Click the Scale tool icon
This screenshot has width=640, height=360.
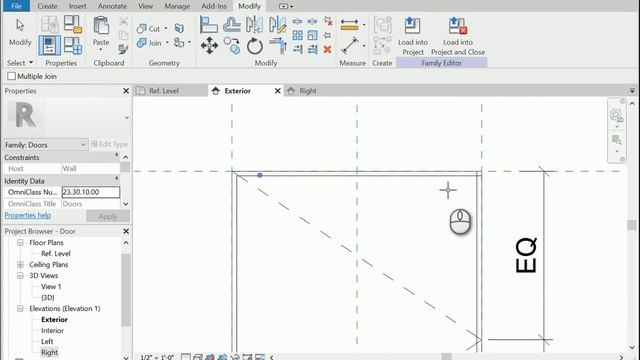[x=313, y=35]
